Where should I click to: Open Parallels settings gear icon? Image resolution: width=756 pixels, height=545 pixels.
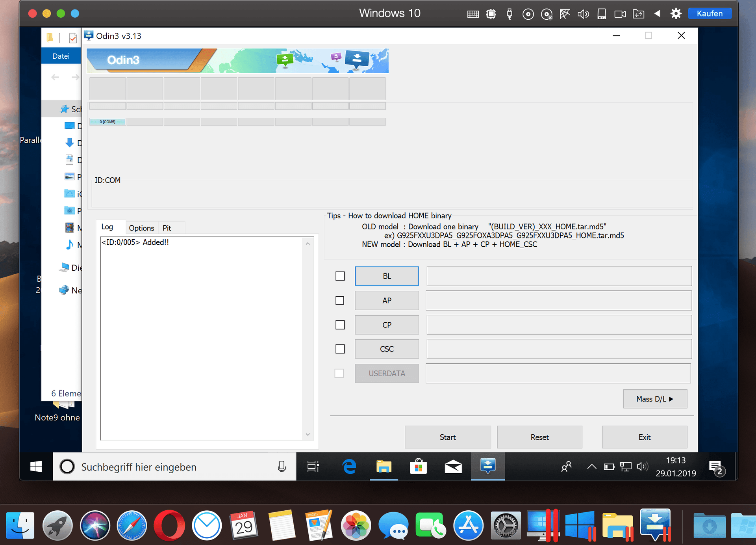coord(676,14)
